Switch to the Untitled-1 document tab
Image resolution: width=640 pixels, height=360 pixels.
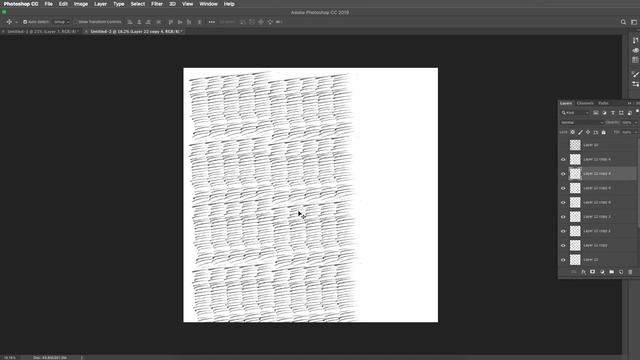(x=42, y=31)
